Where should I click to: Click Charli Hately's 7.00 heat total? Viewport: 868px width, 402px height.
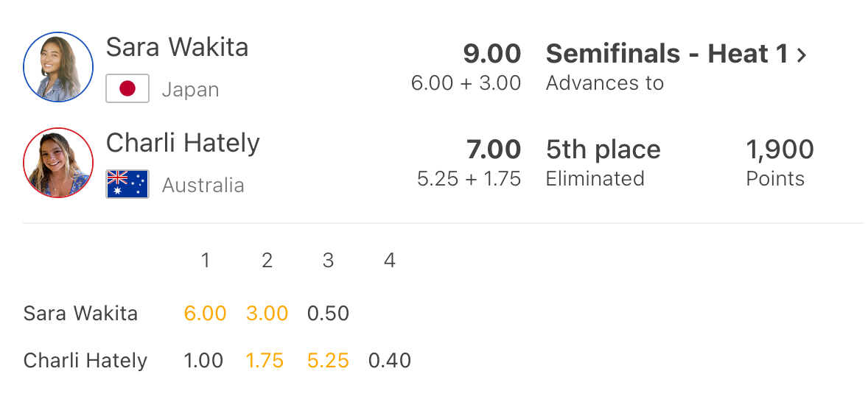(493, 149)
